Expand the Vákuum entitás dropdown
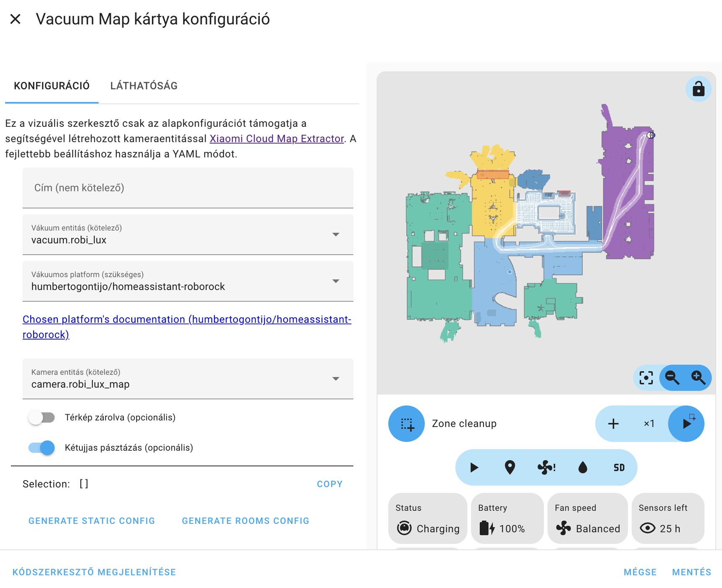This screenshot has height=588, width=722. tap(188, 234)
